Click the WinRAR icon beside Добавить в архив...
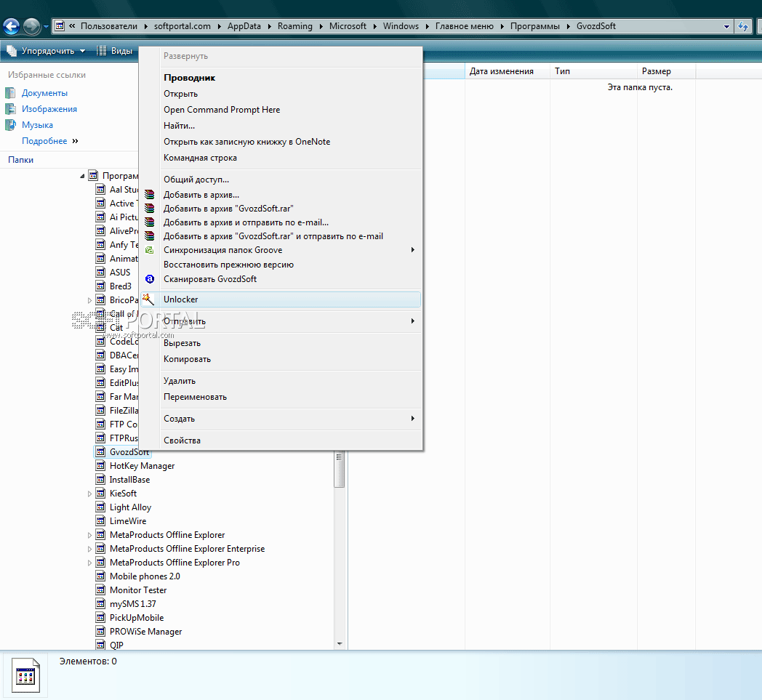762x700 pixels. pyautogui.click(x=150, y=195)
